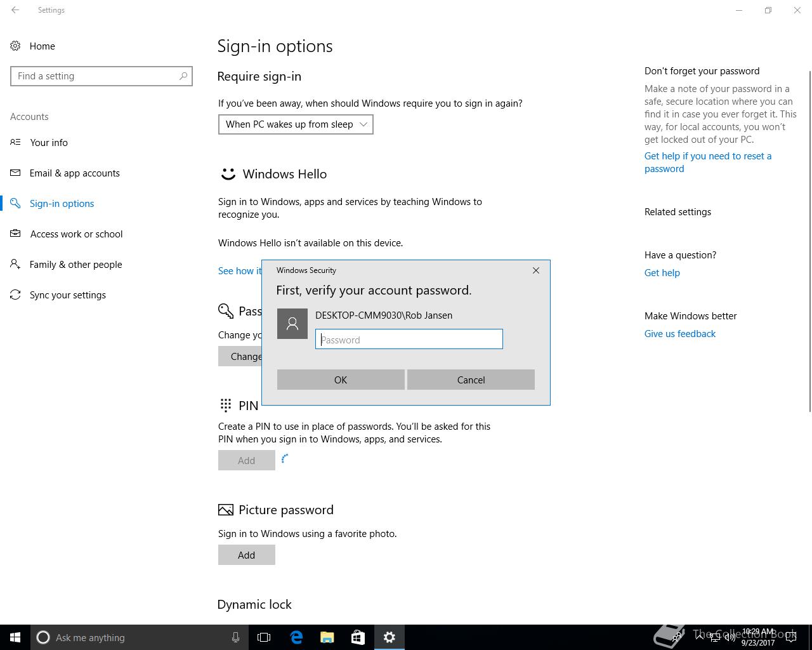Viewport: 812px width, 650px height.
Task: Click the volume speaker tray icon
Action: pos(730,637)
